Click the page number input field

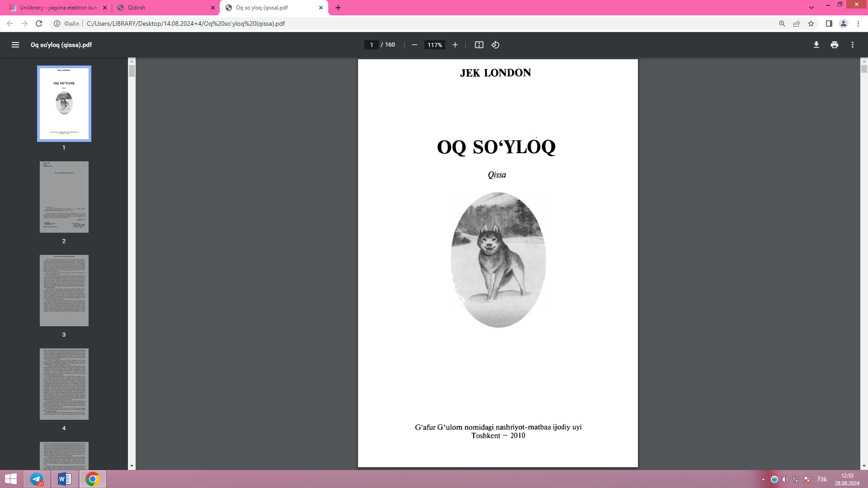click(371, 45)
